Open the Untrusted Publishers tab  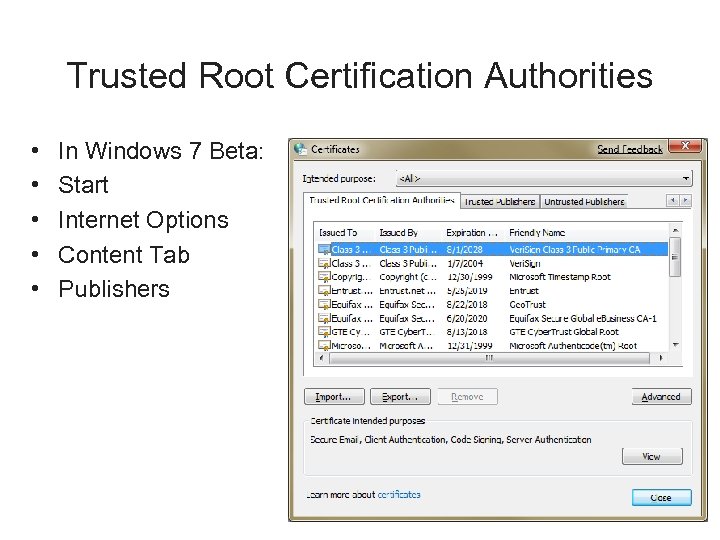584,202
